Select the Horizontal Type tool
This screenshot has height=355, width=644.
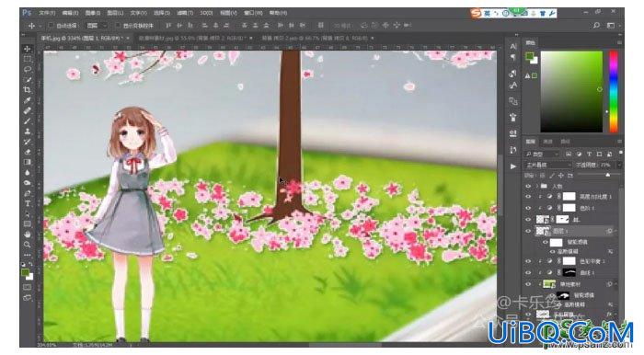[x=28, y=203]
